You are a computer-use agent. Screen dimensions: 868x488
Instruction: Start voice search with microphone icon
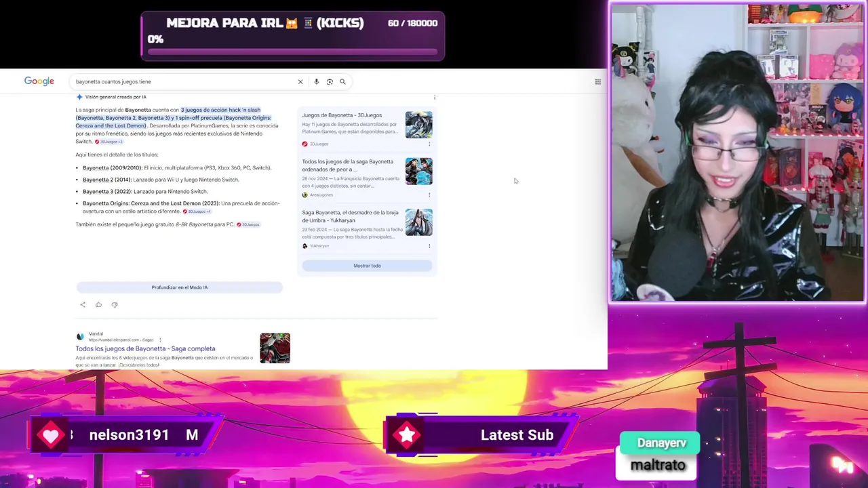(x=316, y=82)
